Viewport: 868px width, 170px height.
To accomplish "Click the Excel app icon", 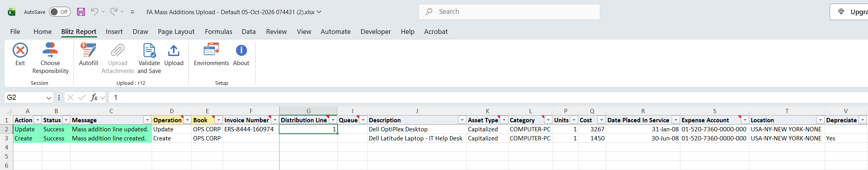I will tap(11, 12).
